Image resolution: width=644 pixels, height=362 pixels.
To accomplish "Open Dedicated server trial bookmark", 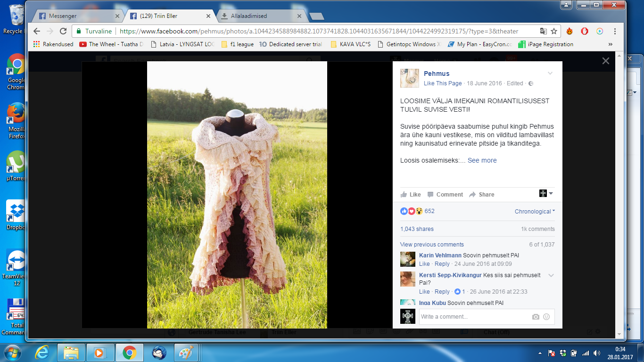I will (291, 44).
